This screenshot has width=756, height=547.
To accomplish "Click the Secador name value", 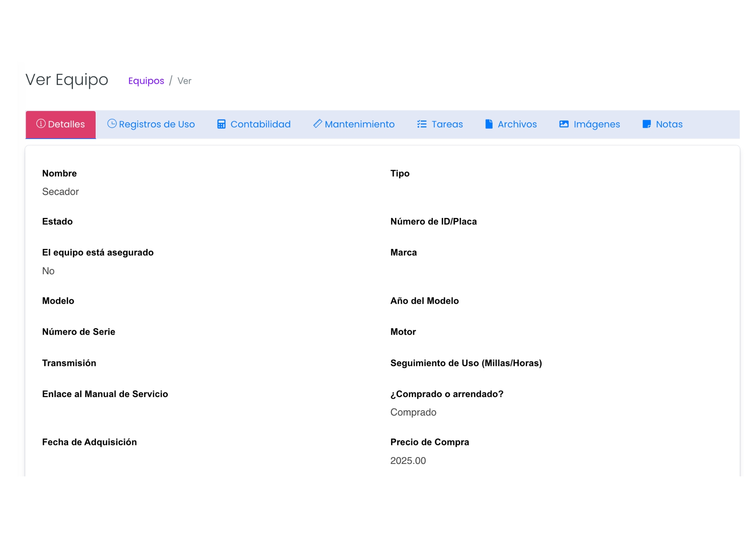I will (x=60, y=192).
